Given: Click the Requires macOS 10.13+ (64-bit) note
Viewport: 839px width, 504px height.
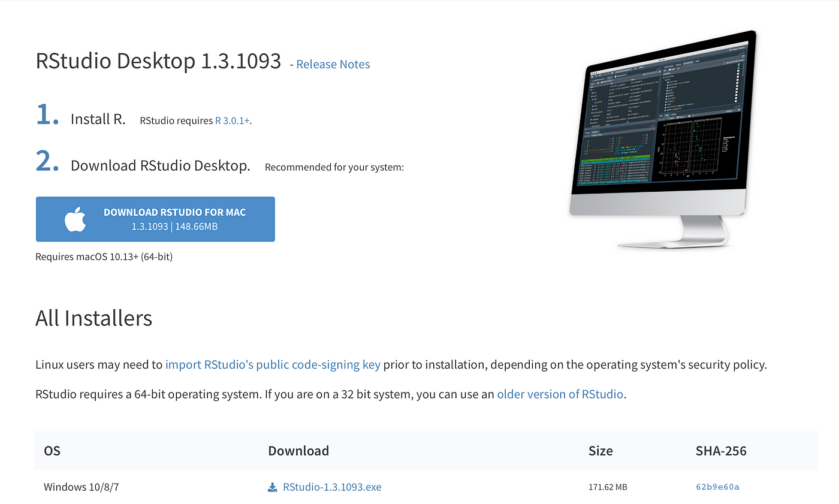Looking at the screenshot, I should point(104,256).
